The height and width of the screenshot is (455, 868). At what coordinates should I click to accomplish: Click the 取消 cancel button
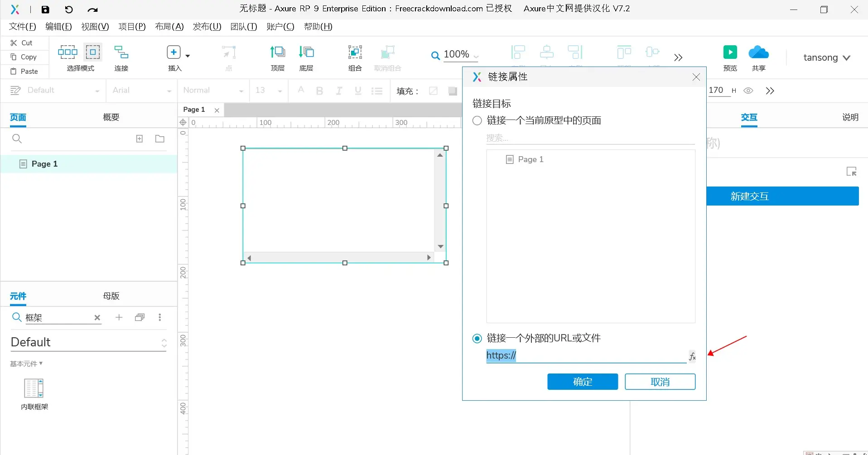[x=660, y=382]
